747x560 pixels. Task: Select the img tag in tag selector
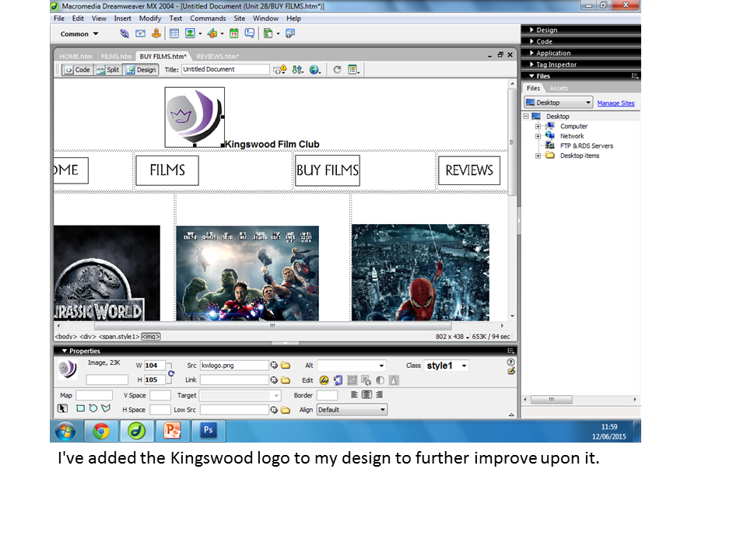point(151,337)
